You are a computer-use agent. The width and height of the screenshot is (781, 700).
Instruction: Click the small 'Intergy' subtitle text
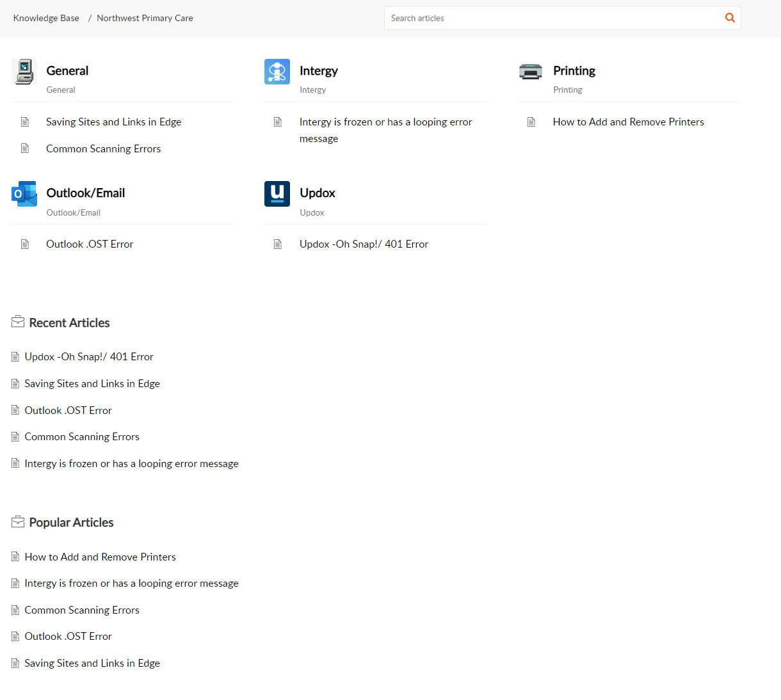pyautogui.click(x=312, y=90)
